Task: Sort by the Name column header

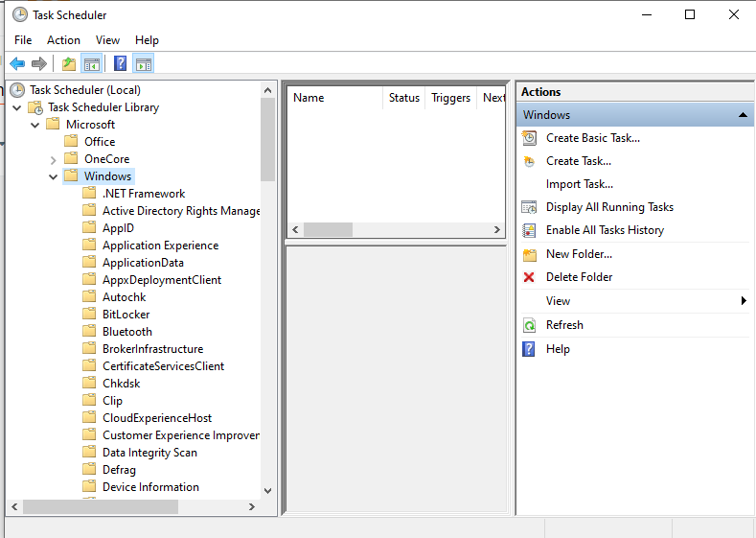Action: pyautogui.click(x=335, y=98)
